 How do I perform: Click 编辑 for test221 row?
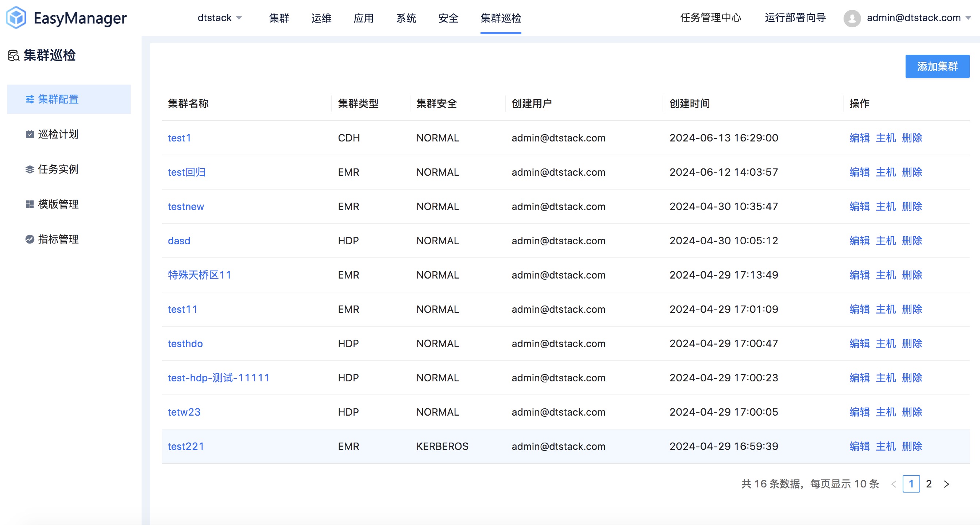(859, 446)
